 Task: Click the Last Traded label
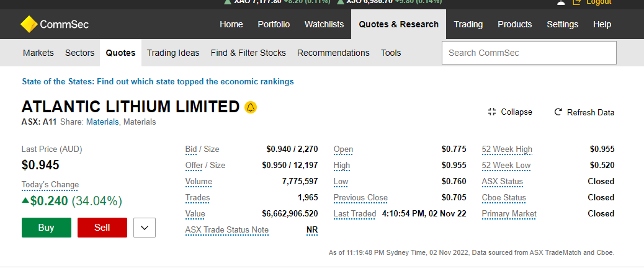355,213
